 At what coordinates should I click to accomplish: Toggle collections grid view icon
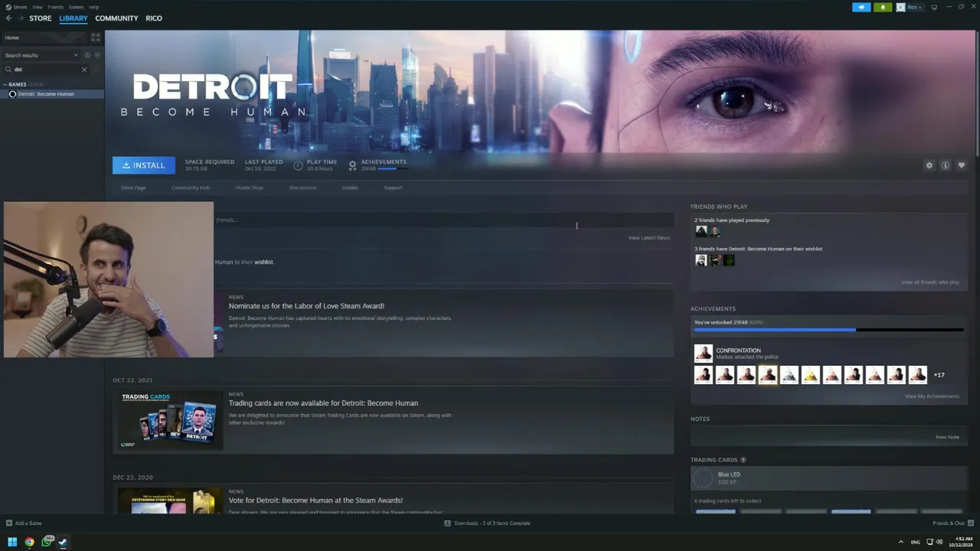[96, 37]
